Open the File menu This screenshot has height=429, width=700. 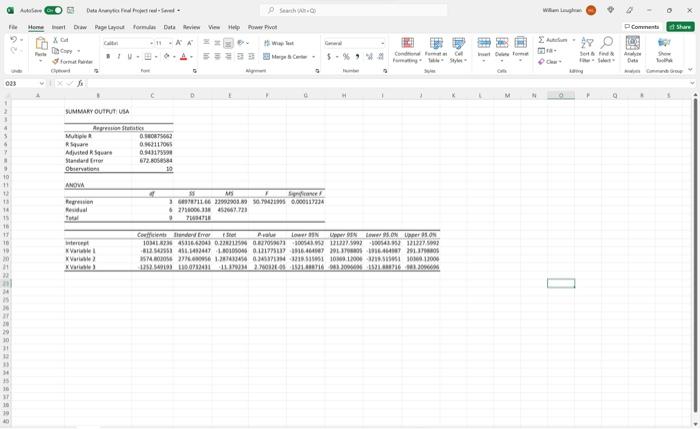pyautogui.click(x=13, y=27)
